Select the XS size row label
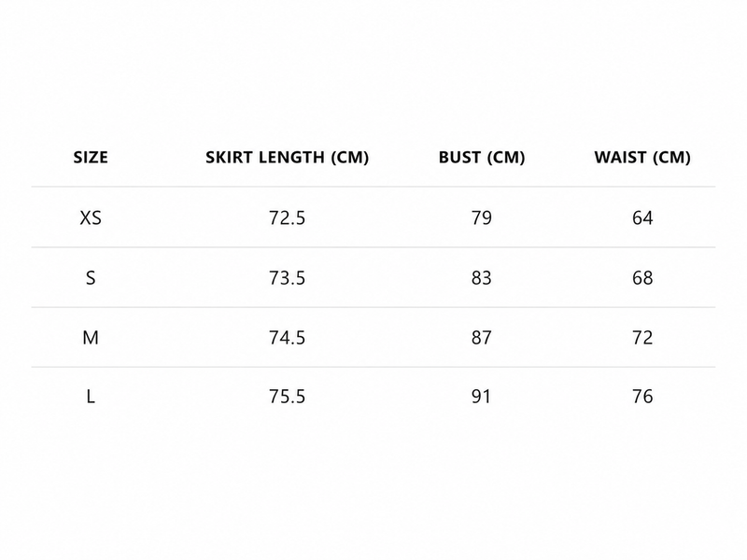Image resolution: width=747 pixels, height=560 pixels. coord(91,218)
